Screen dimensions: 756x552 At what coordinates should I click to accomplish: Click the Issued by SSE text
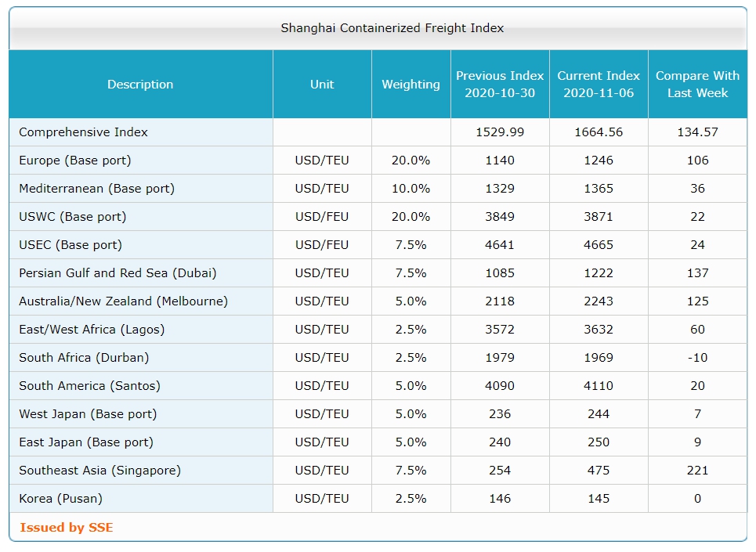click(x=67, y=528)
